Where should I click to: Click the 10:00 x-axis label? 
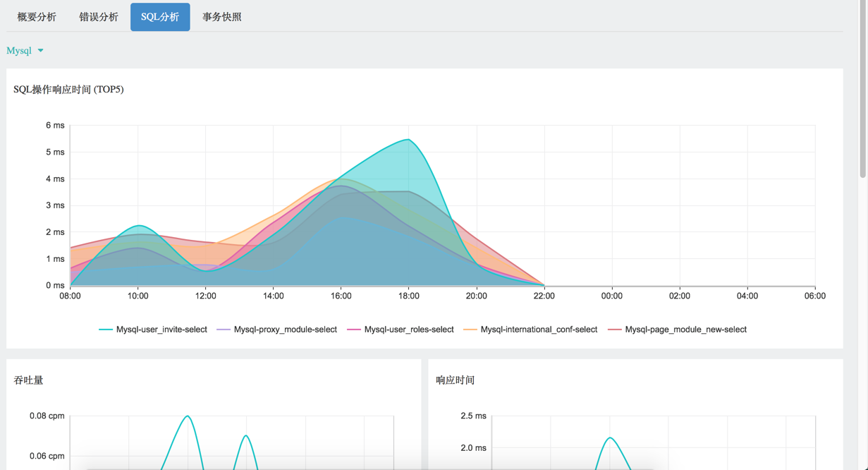click(x=138, y=296)
